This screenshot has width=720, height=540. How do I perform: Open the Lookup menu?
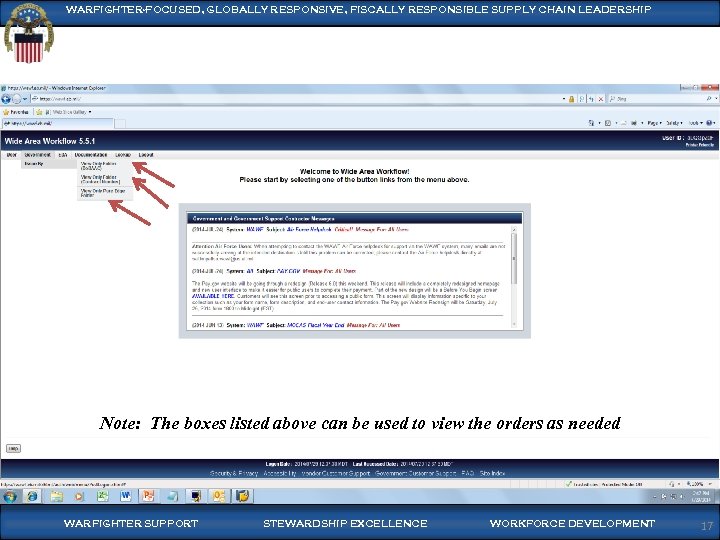[x=123, y=155]
